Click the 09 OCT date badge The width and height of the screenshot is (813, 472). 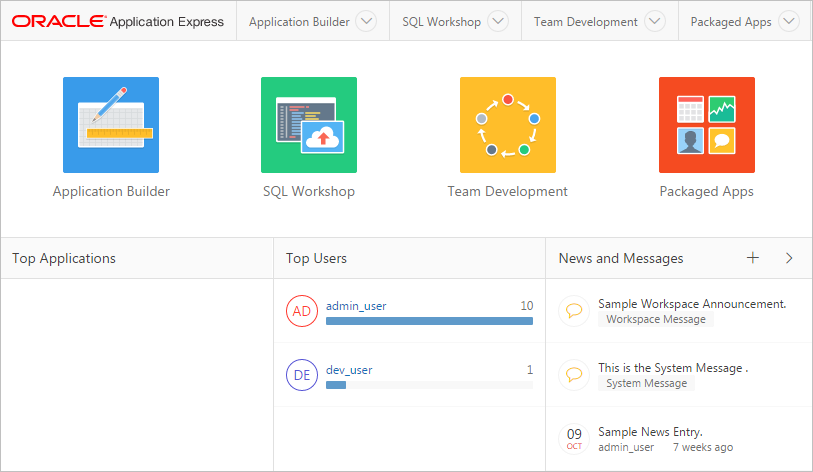(x=574, y=439)
